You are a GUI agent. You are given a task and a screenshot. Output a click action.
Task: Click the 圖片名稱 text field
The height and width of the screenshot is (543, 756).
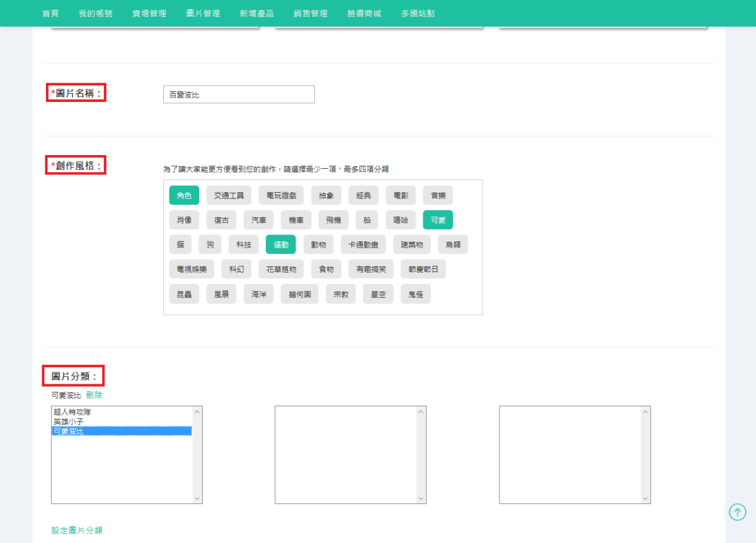(239, 94)
